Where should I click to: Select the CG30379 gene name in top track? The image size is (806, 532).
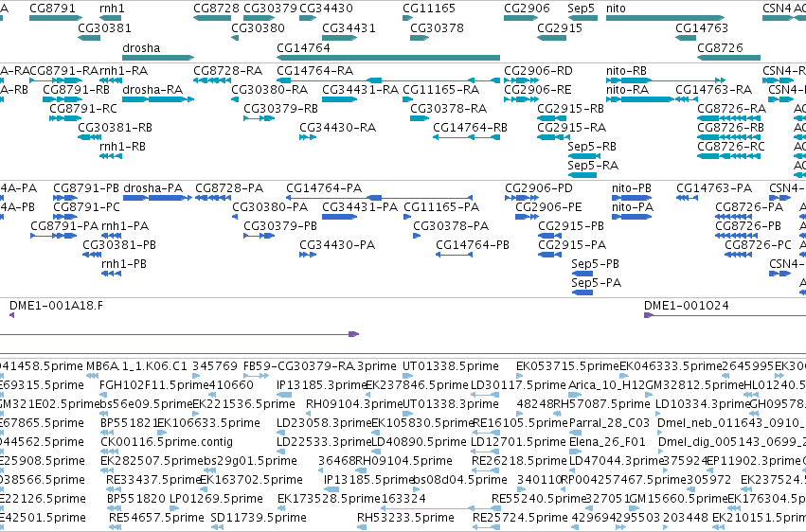(270, 9)
